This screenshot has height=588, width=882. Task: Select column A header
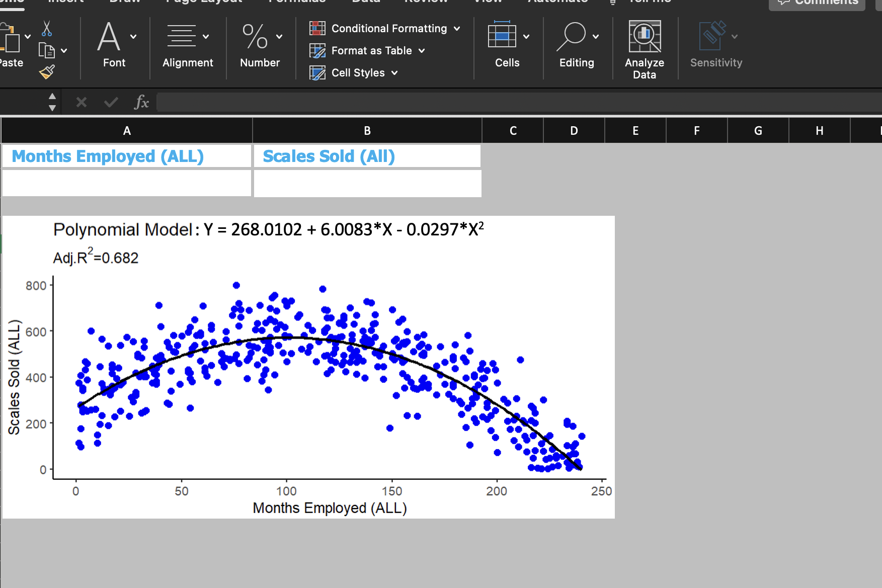pyautogui.click(x=127, y=131)
